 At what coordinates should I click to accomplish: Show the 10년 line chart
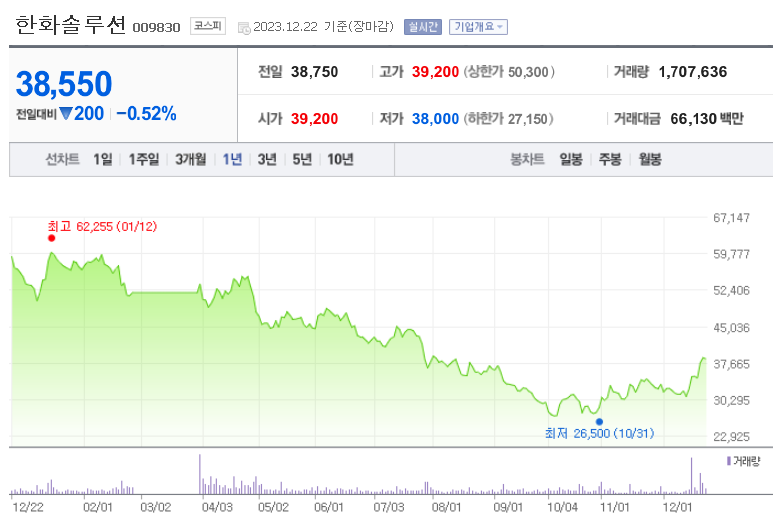340,159
